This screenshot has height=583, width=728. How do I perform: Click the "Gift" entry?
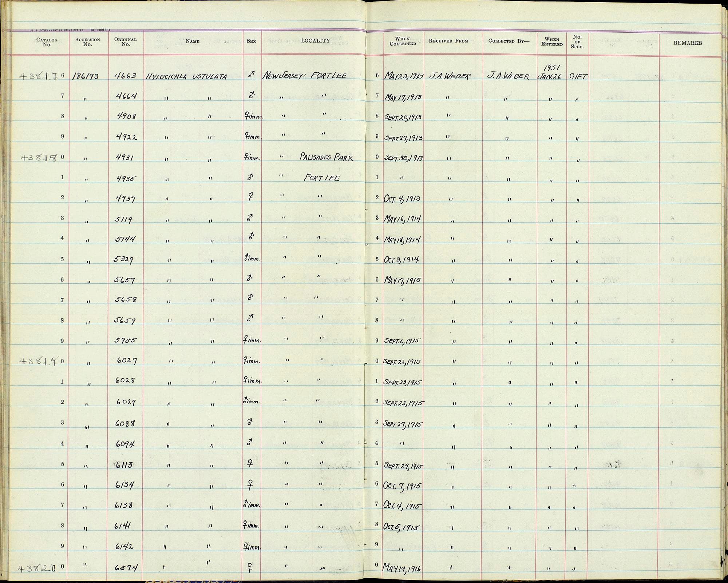coord(578,77)
